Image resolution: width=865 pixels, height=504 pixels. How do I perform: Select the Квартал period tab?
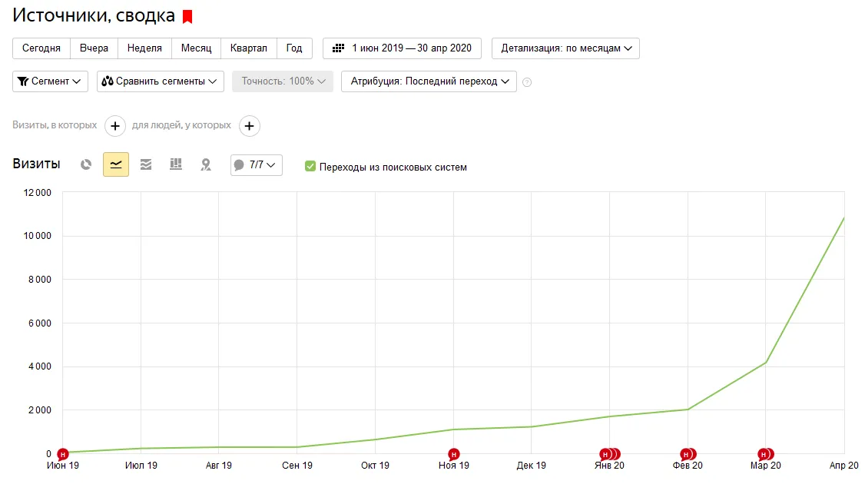(249, 48)
